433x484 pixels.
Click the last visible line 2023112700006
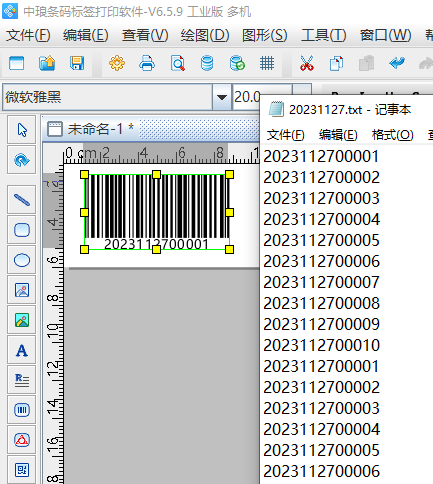(321, 471)
